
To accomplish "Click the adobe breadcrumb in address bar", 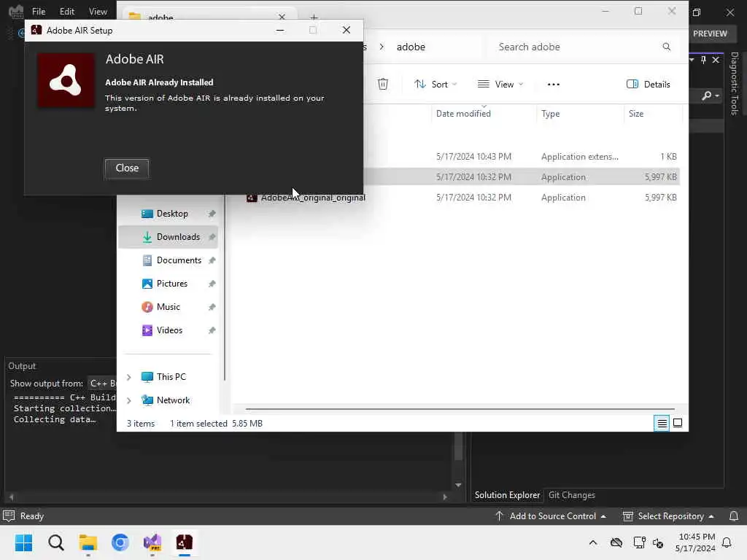I will tap(411, 47).
